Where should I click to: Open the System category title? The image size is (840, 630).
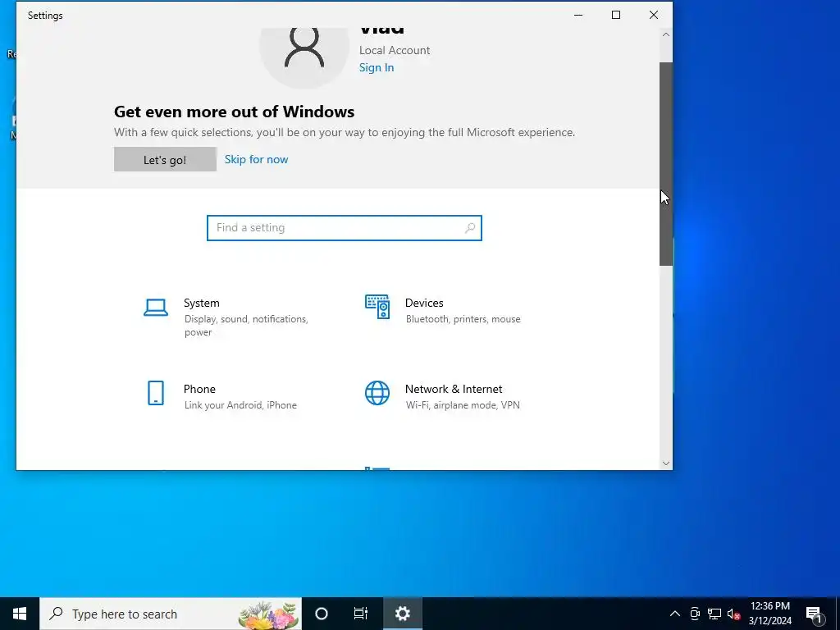(202, 303)
